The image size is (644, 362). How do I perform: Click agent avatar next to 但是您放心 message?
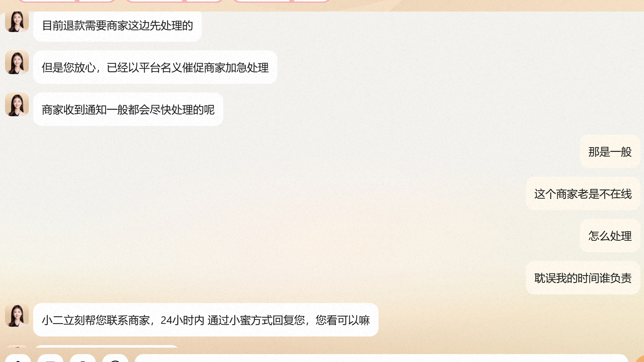pos(17,62)
